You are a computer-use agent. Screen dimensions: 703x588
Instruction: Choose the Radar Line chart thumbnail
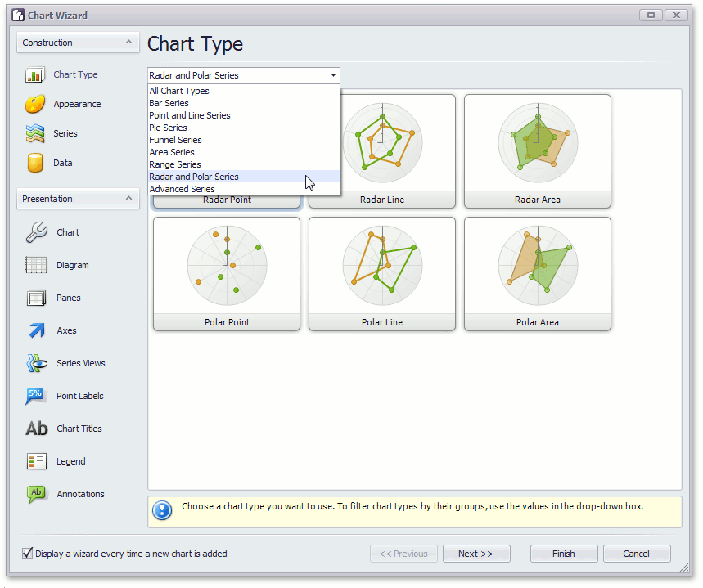[x=382, y=151]
